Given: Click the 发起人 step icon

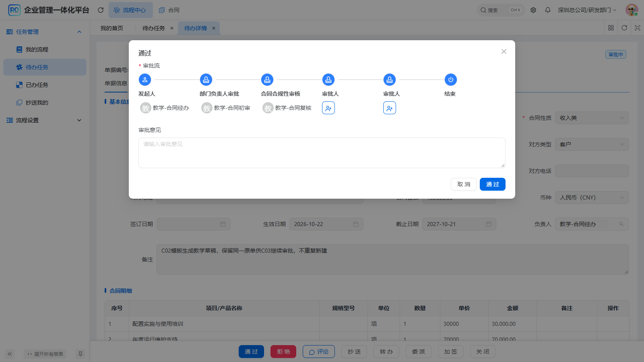Looking at the screenshot, I should coord(145,80).
